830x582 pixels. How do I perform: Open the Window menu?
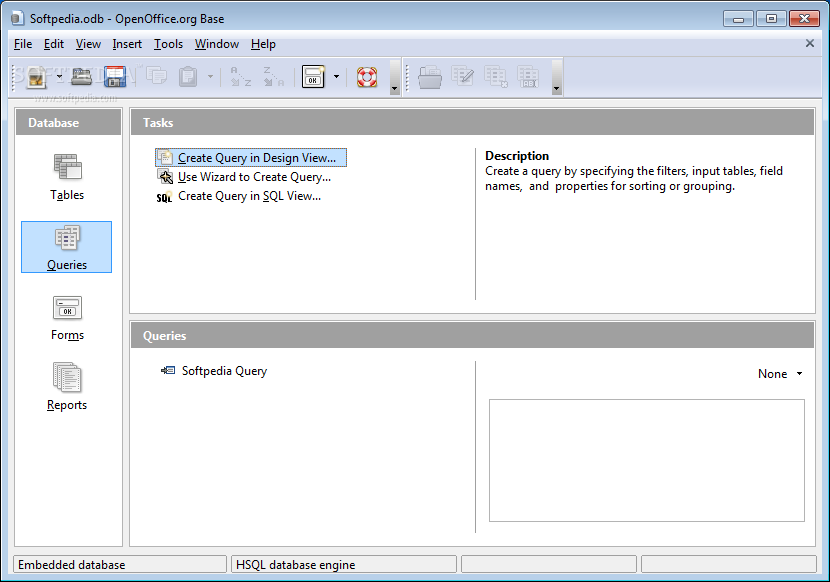pos(217,44)
